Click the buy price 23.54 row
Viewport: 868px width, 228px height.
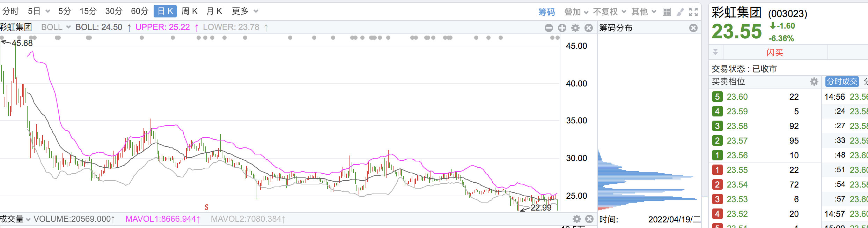pyautogui.click(x=765, y=184)
